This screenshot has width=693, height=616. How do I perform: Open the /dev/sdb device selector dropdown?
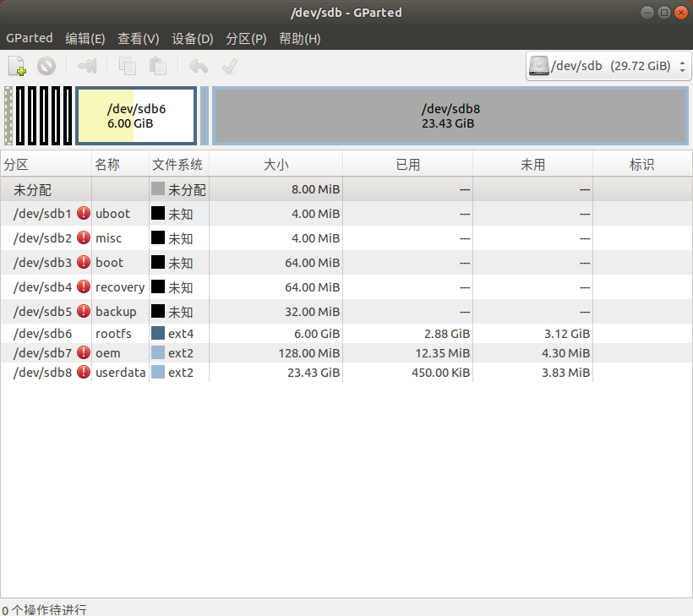608,66
